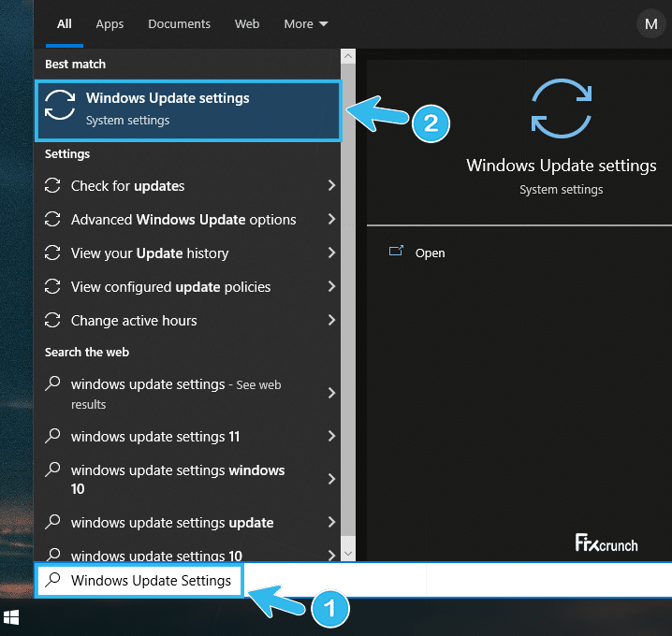Image resolution: width=672 pixels, height=636 pixels.
Task: Click the large Windows Update icon in preview pane
Action: point(562,108)
